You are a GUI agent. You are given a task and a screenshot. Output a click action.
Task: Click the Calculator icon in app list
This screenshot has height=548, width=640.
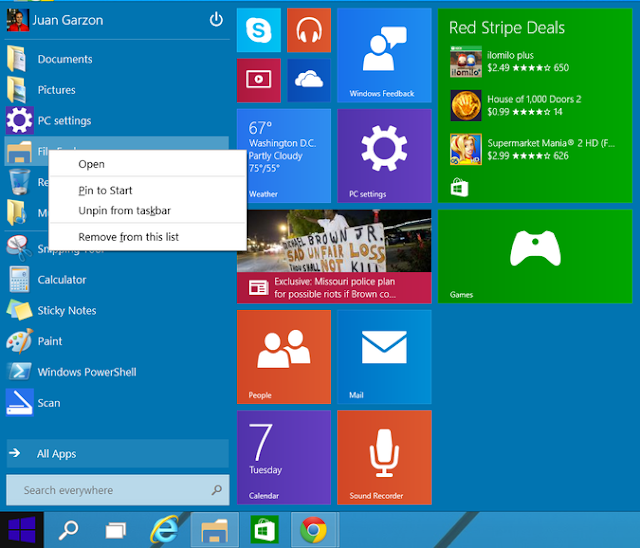[19, 280]
